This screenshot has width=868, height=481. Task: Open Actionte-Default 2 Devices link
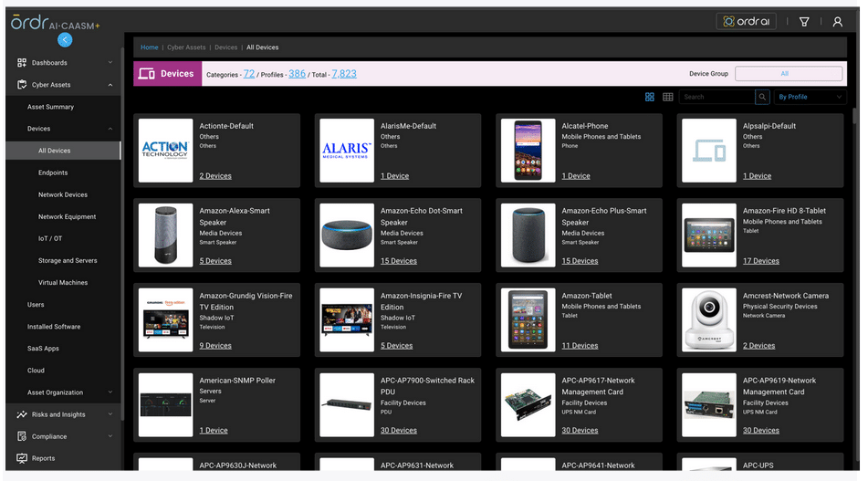[x=215, y=176]
